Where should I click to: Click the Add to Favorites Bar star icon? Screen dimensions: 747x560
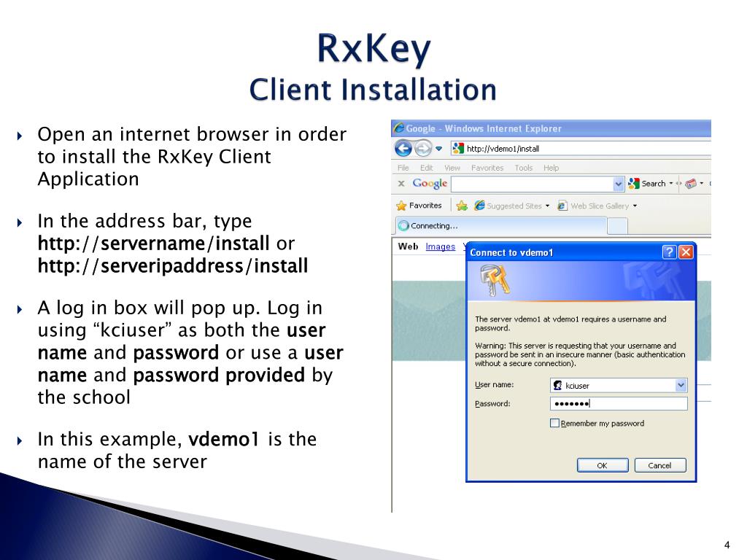click(x=462, y=206)
